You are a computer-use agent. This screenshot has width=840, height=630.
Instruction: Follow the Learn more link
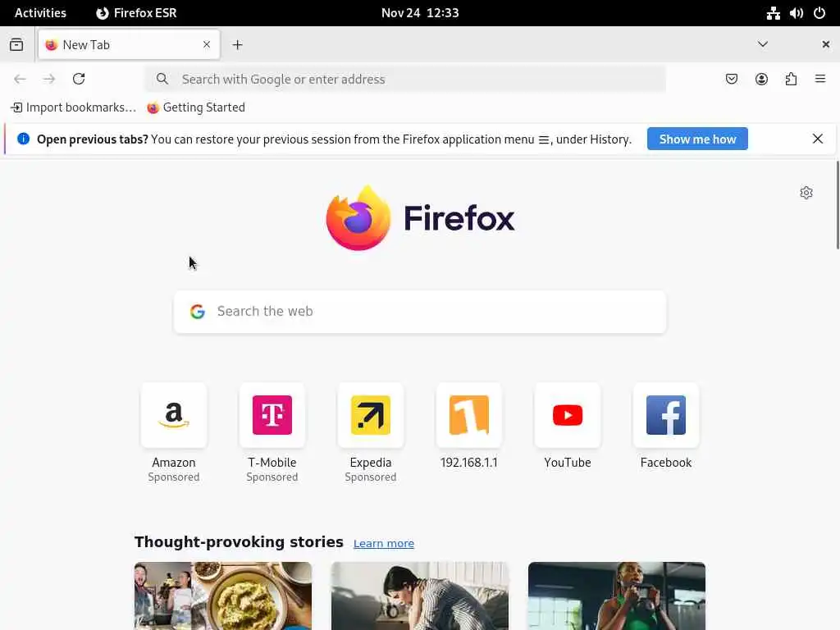point(384,543)
